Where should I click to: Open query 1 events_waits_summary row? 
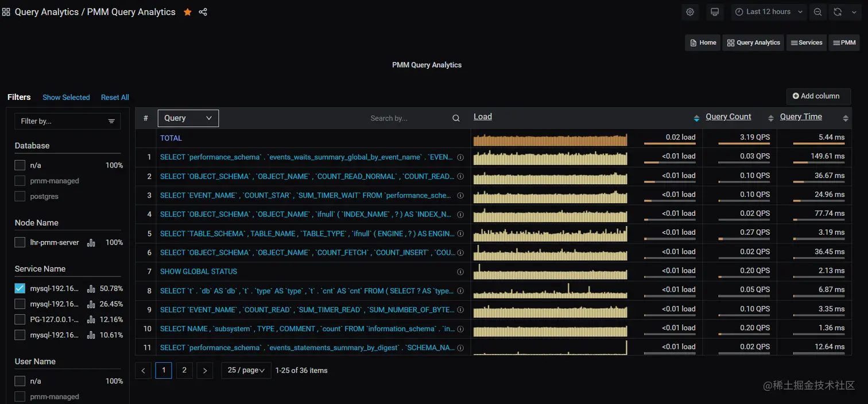(307, 157)
